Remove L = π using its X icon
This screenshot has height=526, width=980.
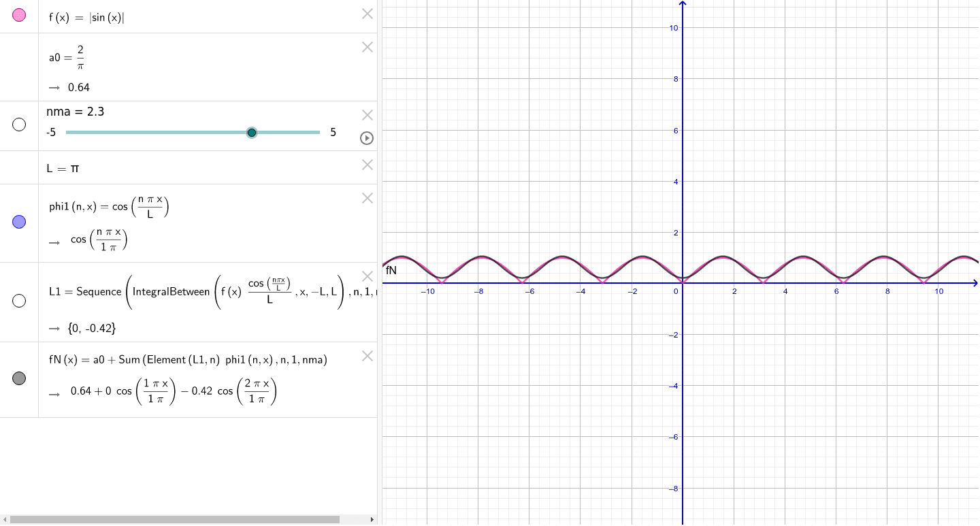(x=367, y=165)
